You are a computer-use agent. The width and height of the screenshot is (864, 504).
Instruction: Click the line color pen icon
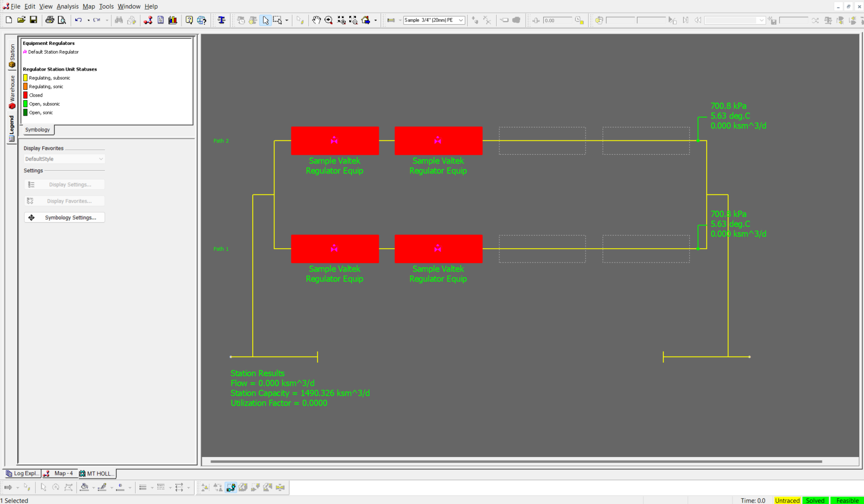pos(102,487)
